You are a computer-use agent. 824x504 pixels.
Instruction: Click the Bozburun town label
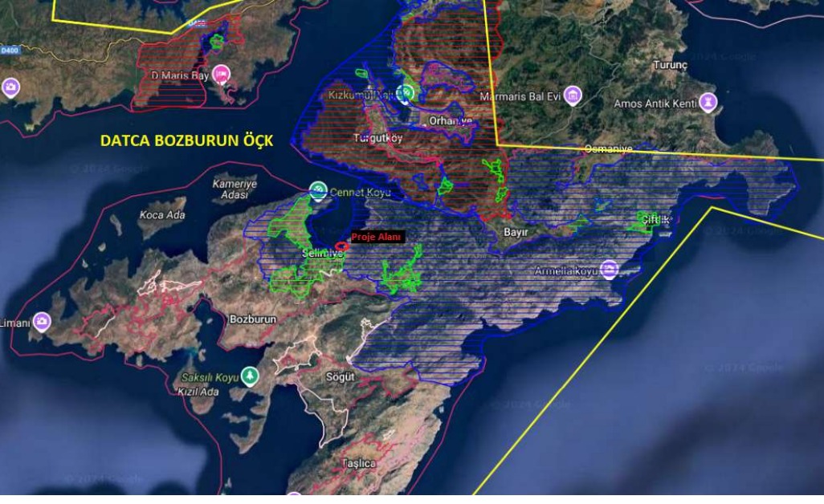(253, 319)
